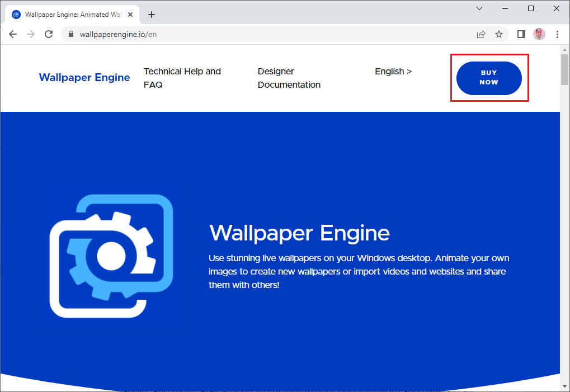Close the Chrome browser window
Viewport: 570px width, 392px height.
coord(557,8)
